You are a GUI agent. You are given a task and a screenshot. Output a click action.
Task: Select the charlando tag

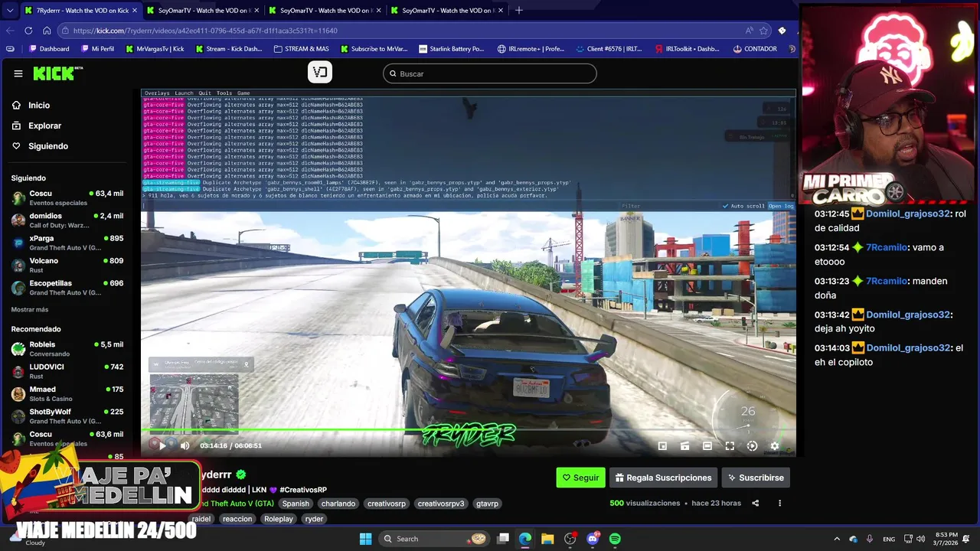click(x=338, y=504)
